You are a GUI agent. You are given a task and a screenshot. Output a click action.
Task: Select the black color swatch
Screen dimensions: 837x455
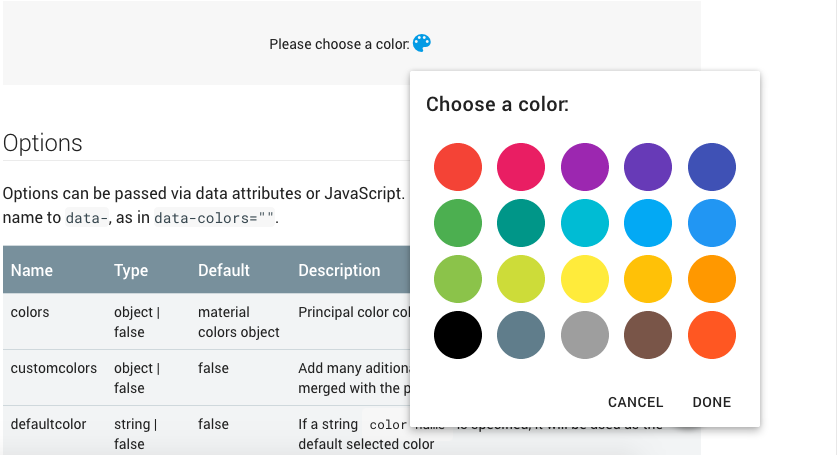458,335
